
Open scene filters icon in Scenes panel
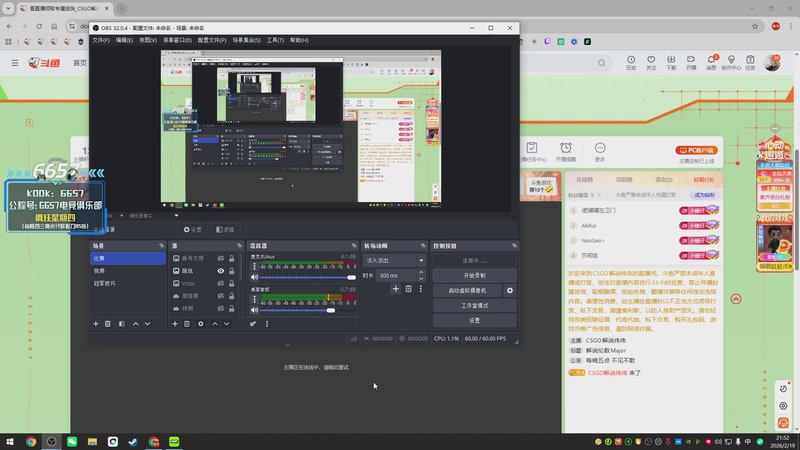pyautogui.click(x=121, y=324)
